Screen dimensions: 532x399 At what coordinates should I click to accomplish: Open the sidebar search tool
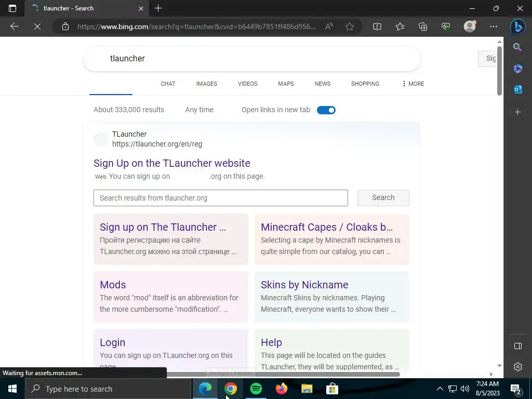tap(517, 47)
